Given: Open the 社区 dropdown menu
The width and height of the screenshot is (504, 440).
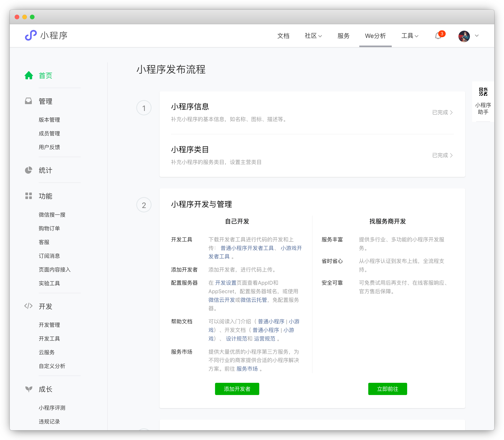Looking at the screenshot, I should pos(313,36).
